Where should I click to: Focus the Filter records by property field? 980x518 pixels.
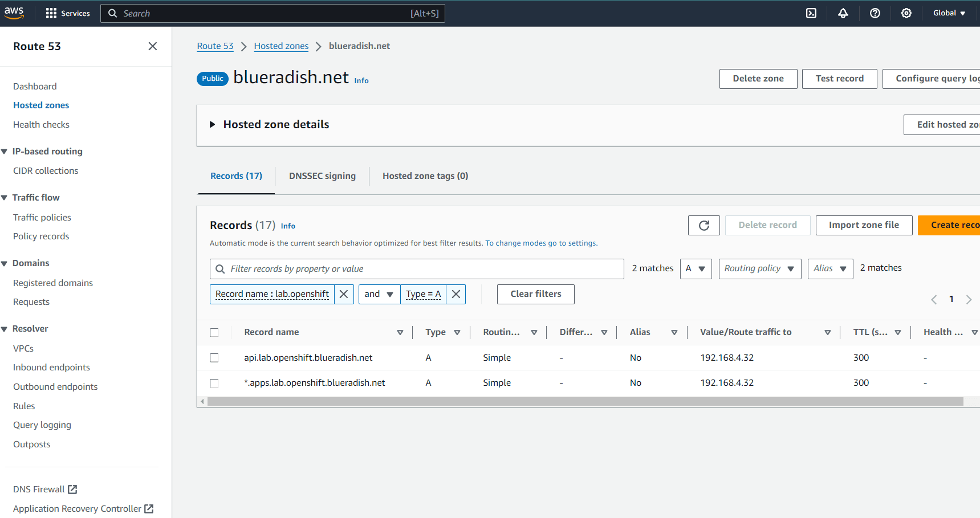pos(417,269)
